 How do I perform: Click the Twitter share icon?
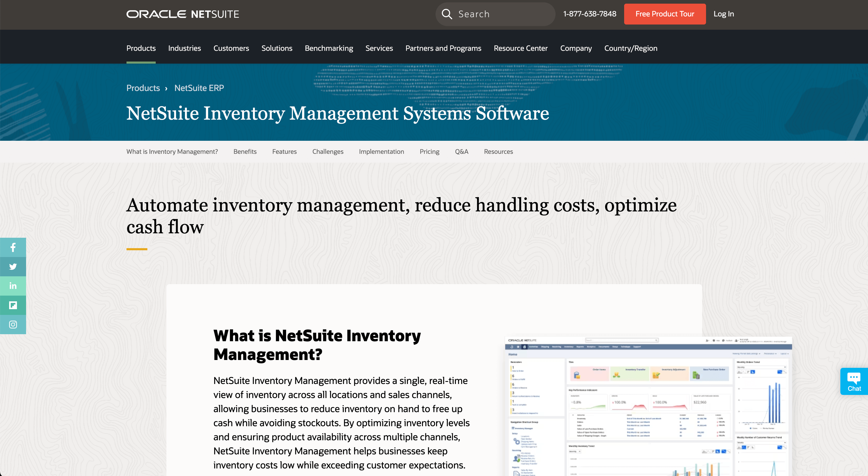(x=13, y=267)
